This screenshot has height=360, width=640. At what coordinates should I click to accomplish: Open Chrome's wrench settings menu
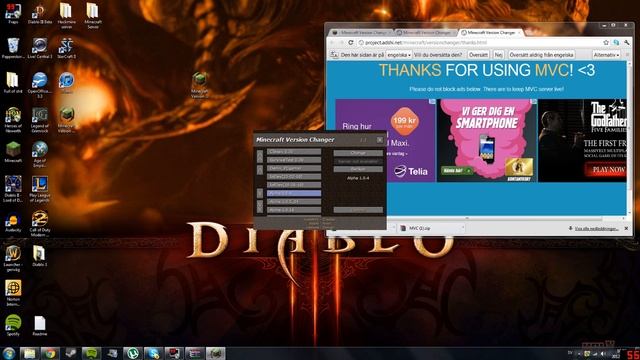(627, 42)
